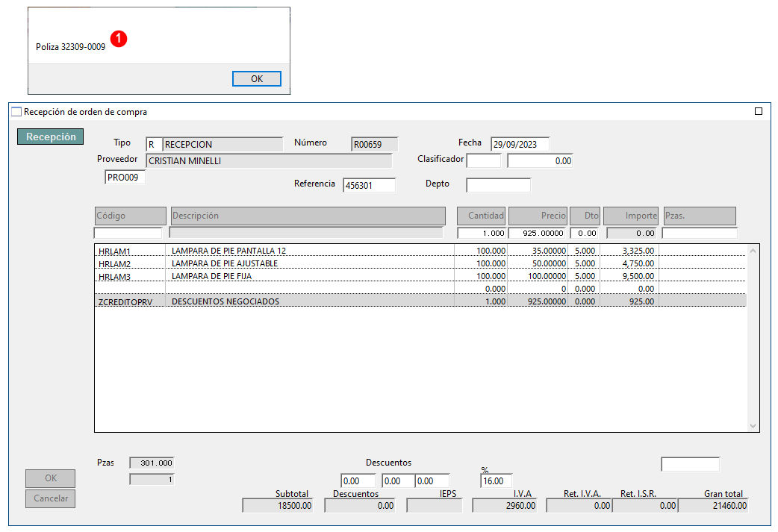
Task: Click the Número field R00659
Action: coord(375,144)
